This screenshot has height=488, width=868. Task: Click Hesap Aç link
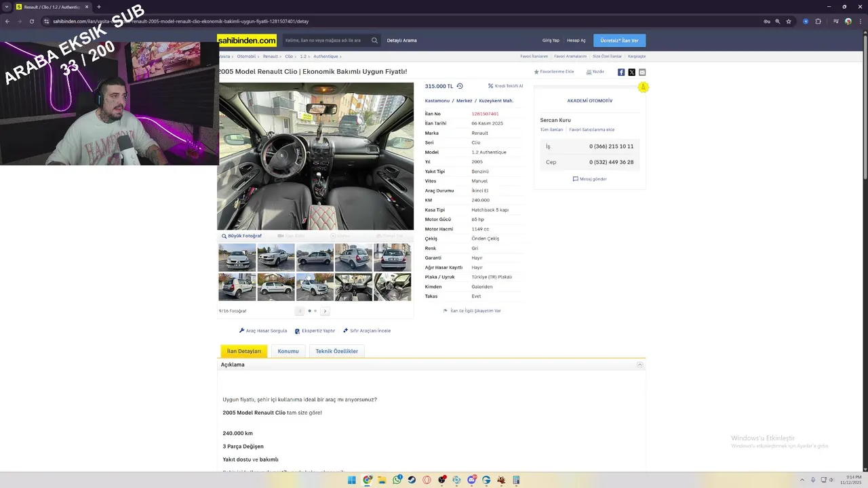[576, 41]
